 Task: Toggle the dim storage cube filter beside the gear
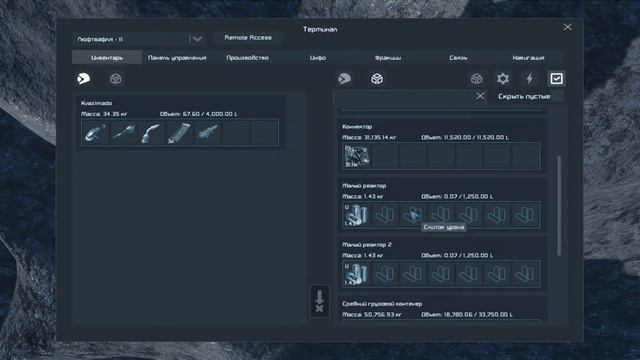(x=476, y=79)
